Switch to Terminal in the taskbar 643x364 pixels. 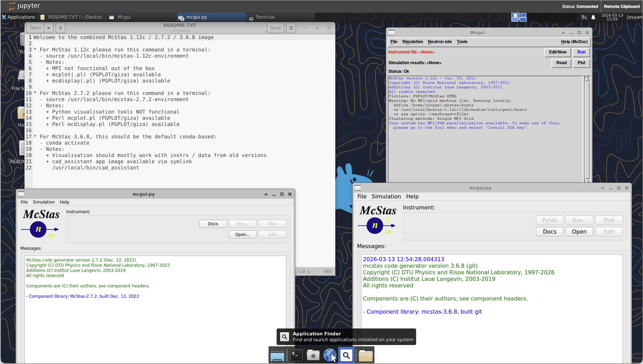[265, 17]
